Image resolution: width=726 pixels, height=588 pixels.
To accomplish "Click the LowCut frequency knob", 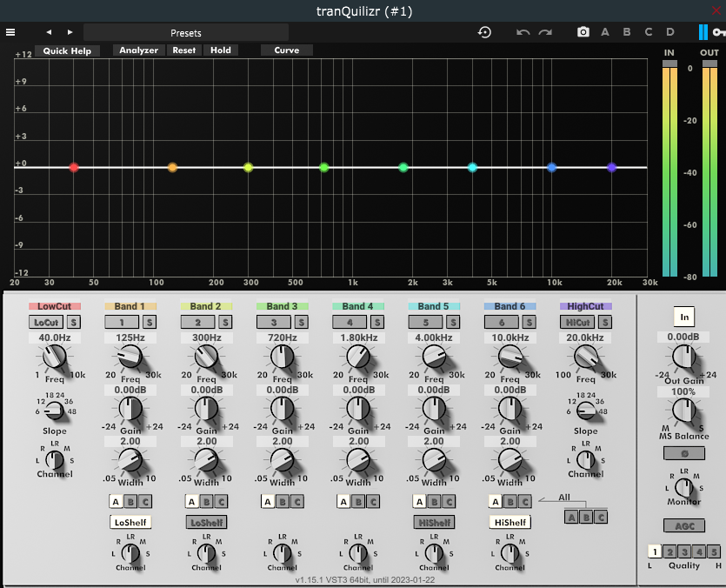I will coord(55,357).
